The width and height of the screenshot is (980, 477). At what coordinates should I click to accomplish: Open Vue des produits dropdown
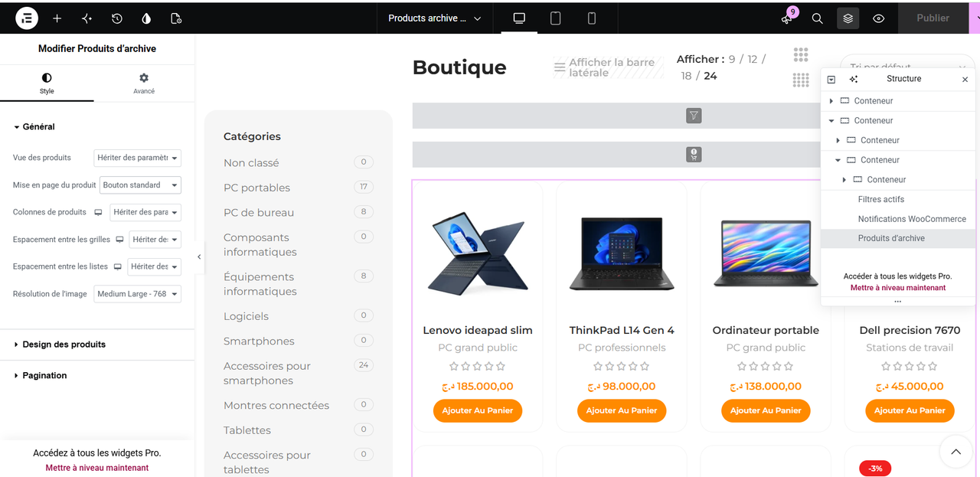coord(137,158)
